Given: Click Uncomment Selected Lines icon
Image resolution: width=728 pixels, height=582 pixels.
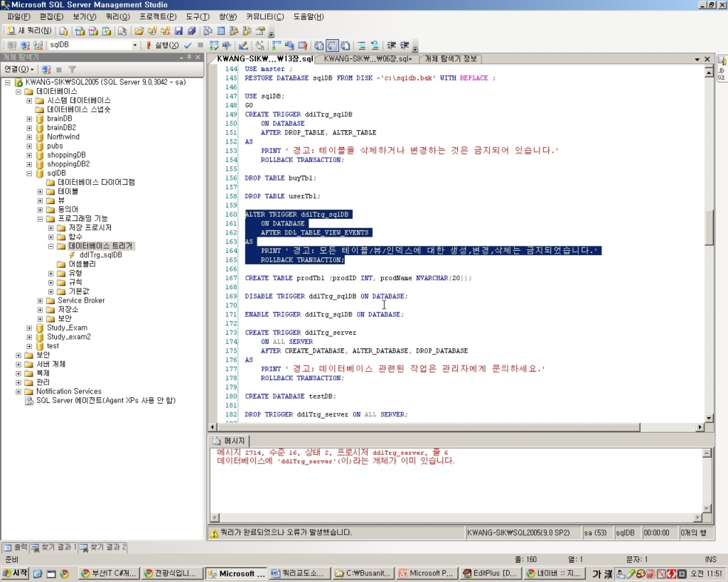Looking at the screenshot, I should [374, 45].
